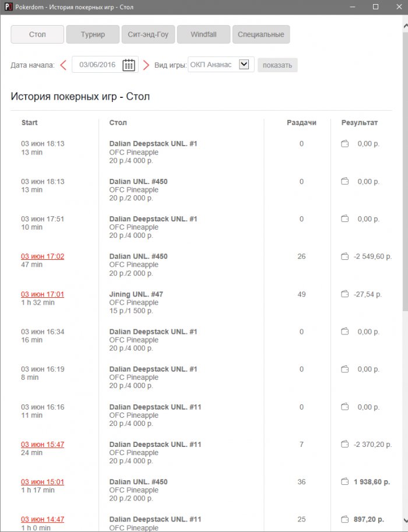Open the Сит-энд-Гоу tab
Image resolution: width=408 pixels, height=532 pixels.
pyautogui.click(x=148, y=34)
